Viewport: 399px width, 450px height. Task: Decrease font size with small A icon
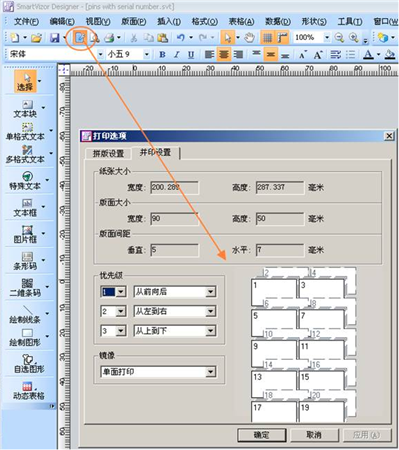303,55
